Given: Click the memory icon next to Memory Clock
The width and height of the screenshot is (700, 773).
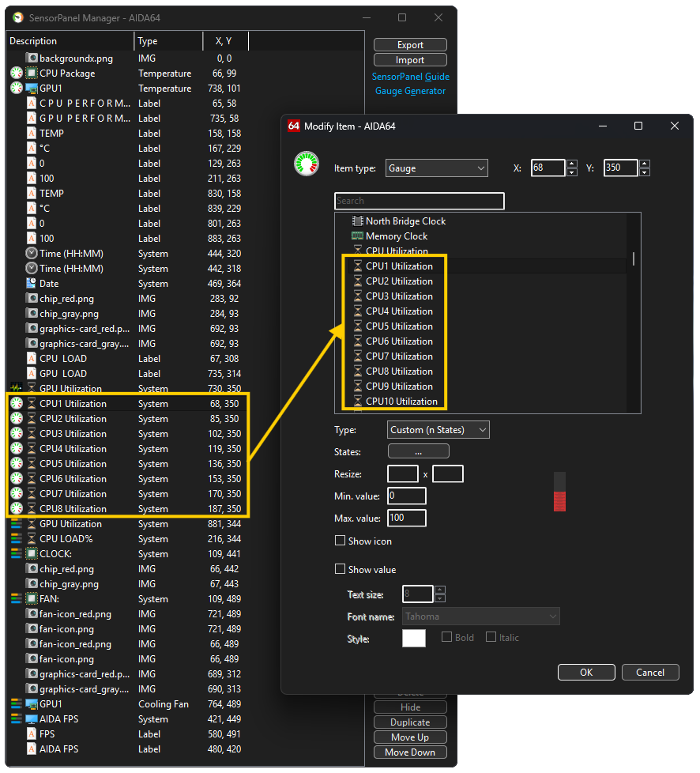Looking at the screenshot, I should point(358,236).
